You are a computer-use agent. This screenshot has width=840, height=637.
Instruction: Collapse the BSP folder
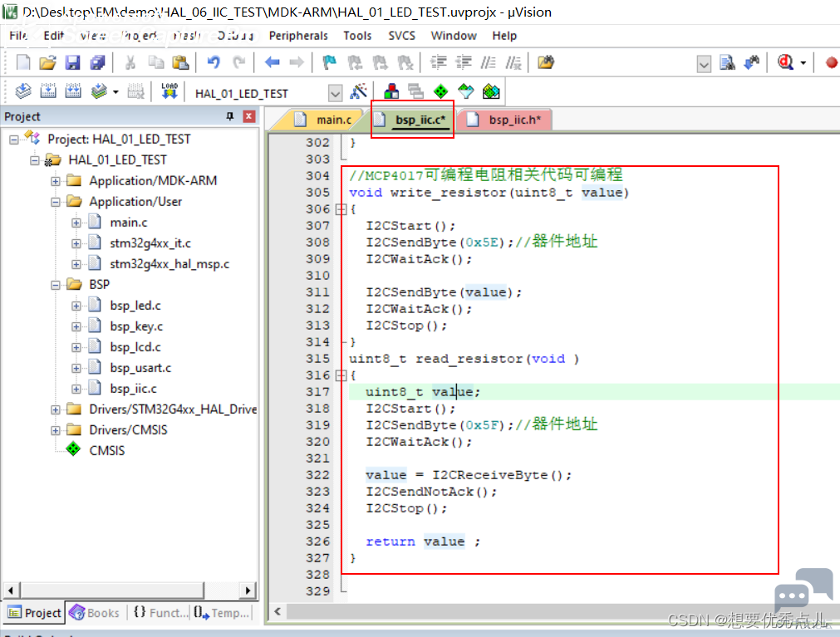56,286
